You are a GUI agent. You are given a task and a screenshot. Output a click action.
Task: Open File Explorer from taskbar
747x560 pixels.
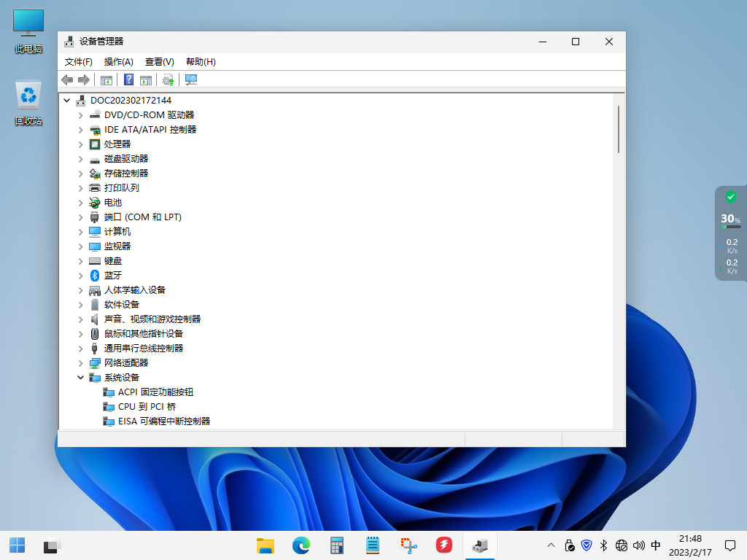(x=266, y=545)
